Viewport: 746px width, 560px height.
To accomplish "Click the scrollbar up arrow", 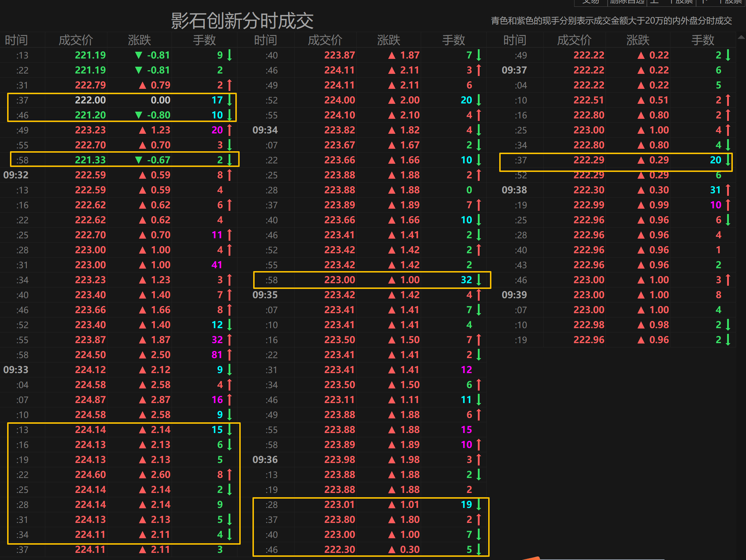I will [x=741, y=37].
